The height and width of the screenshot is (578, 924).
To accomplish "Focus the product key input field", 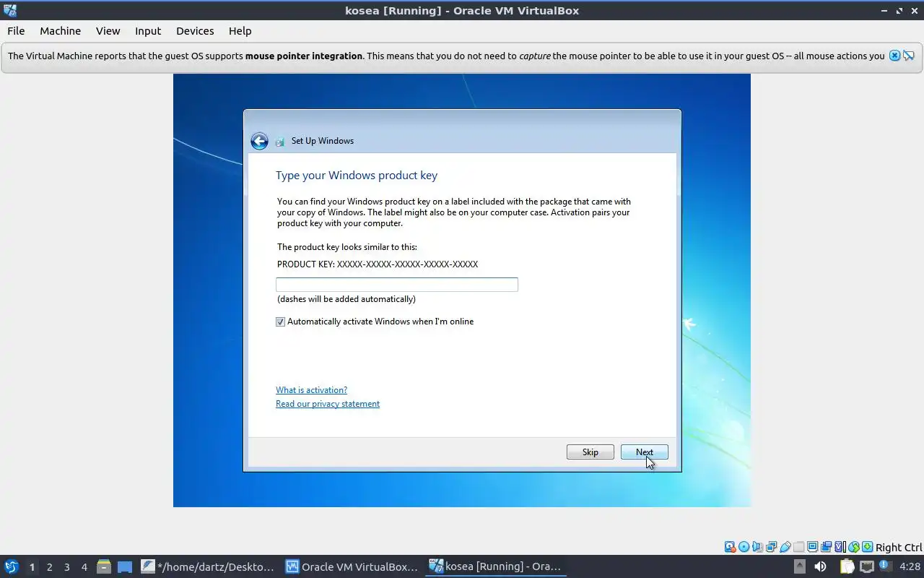I will [x=397, y=285].
